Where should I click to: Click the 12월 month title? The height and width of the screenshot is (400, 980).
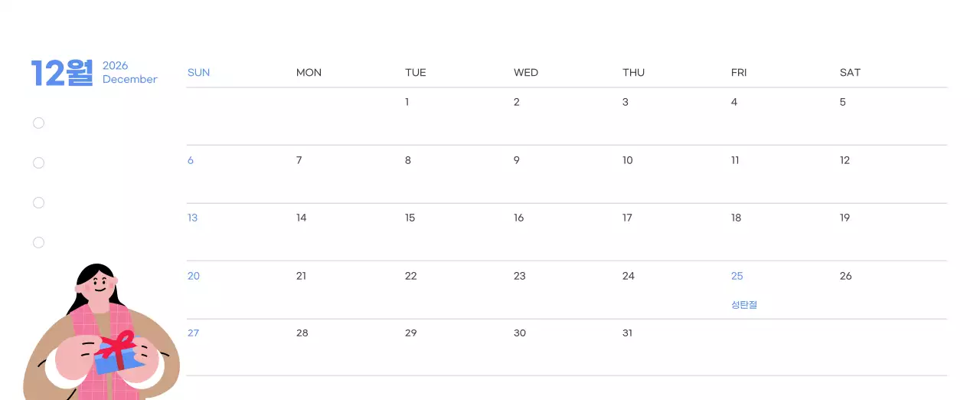pos(62,73)
